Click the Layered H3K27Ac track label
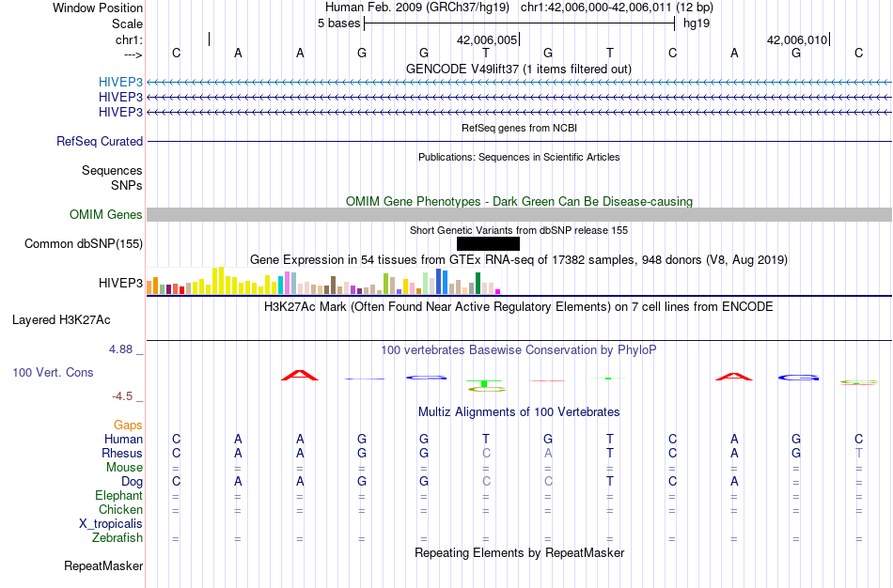893x588 pixels. pos(61,320)
